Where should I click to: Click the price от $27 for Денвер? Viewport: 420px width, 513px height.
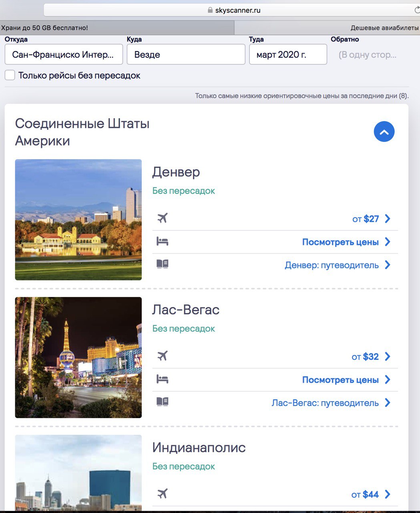point(366,219)
